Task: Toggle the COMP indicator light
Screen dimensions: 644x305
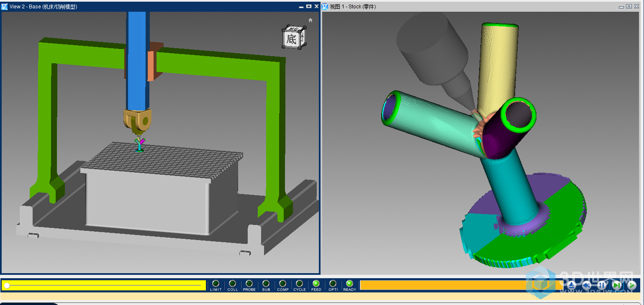Action: (x=283, y=284)
